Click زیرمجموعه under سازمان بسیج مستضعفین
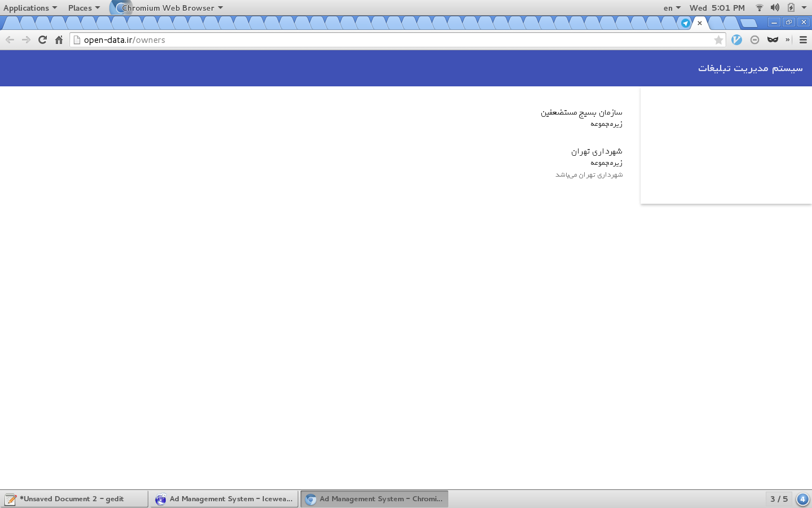The image size is (812, 508). [606, 124]
